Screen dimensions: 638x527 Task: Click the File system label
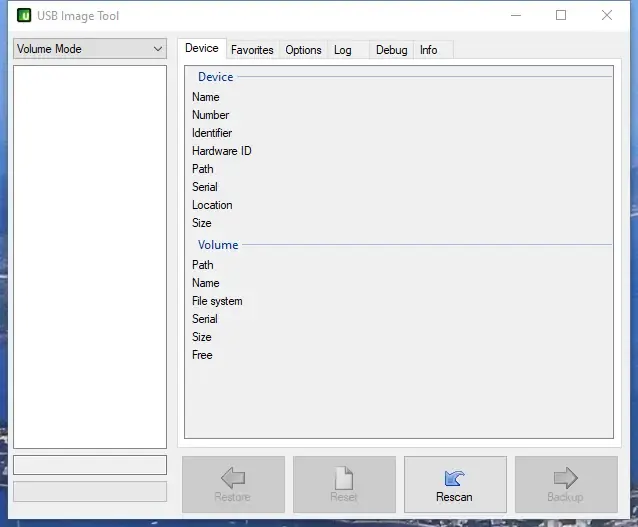point(217,301)
